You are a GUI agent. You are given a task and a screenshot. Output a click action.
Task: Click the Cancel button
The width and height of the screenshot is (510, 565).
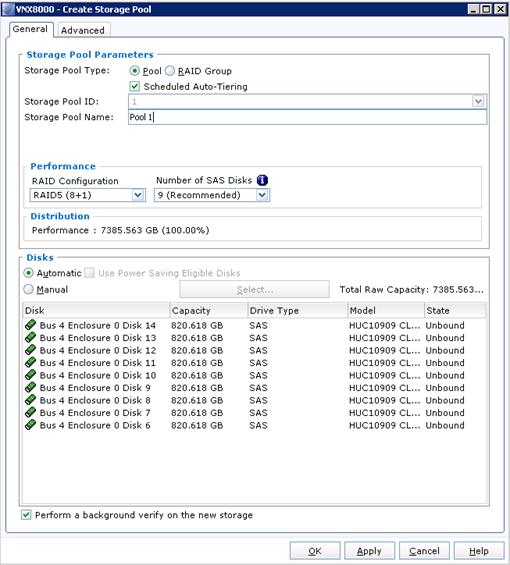(x=424, y=551)
